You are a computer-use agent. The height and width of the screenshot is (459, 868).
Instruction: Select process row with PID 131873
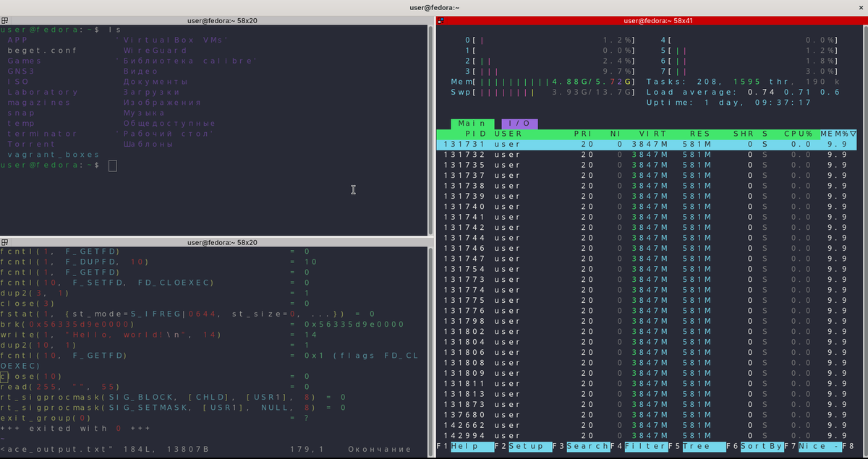[x=647, y=405]
